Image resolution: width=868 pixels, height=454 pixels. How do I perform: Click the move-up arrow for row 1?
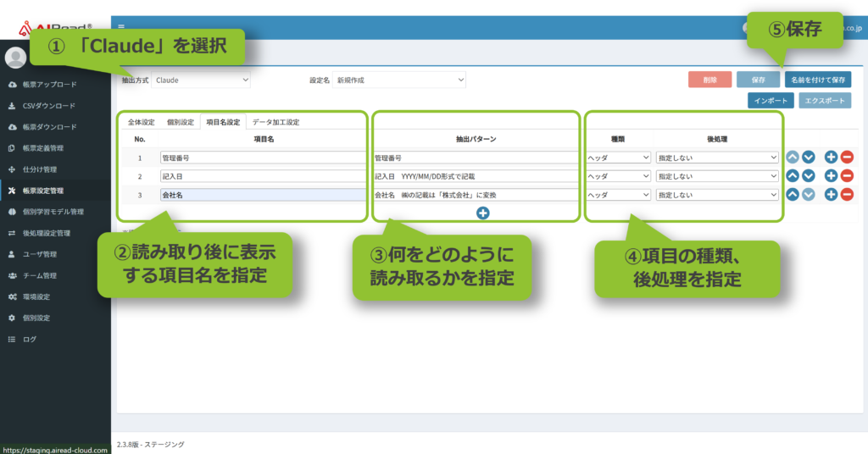[x=793, y=157]
